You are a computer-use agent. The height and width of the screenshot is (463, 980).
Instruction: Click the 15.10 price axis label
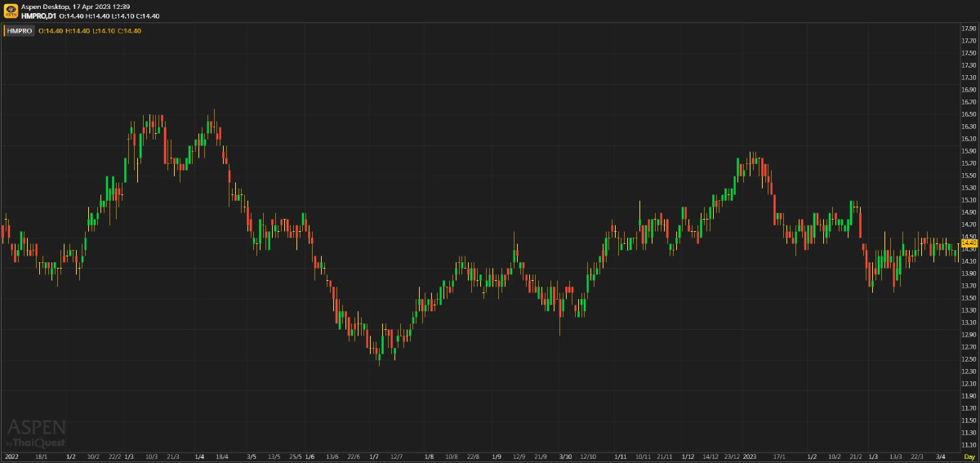tap(969, 200)
